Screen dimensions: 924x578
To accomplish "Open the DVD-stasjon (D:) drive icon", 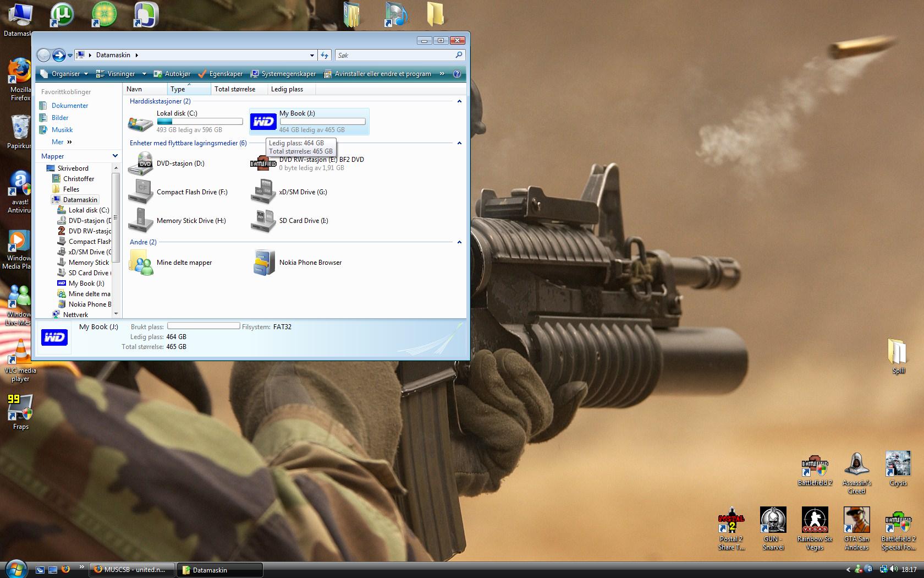I will (x=141, y=164).
